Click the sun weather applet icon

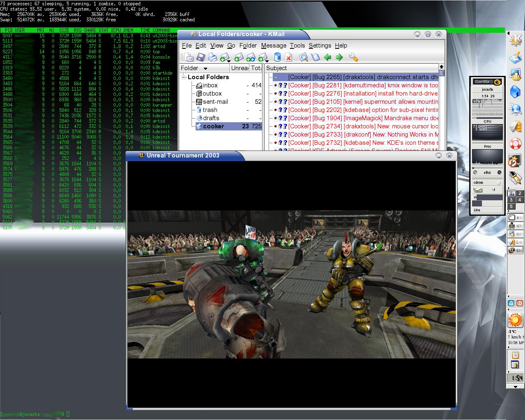pos(515,320)
